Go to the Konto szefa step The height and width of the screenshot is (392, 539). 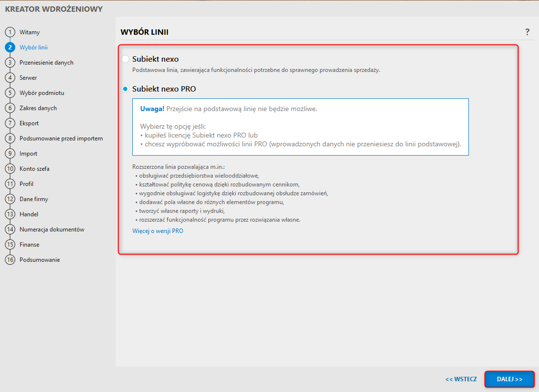pyautogui.click(x=34, y=168)
